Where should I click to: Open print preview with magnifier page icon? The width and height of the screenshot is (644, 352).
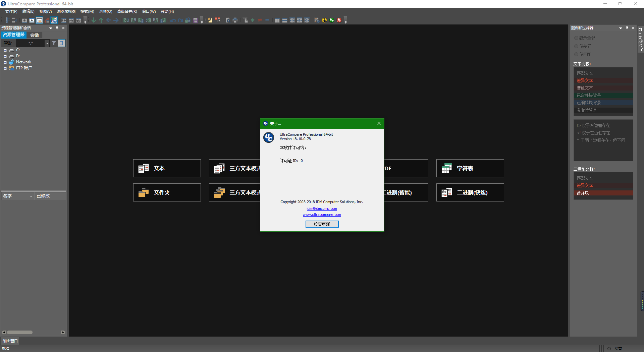pyautogui.click(x=228, y=20)
